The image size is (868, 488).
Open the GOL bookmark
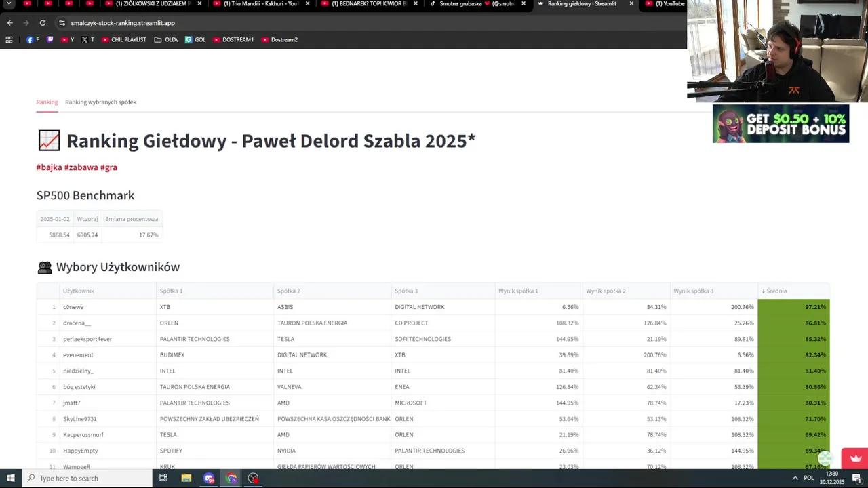tap(195, 40)
